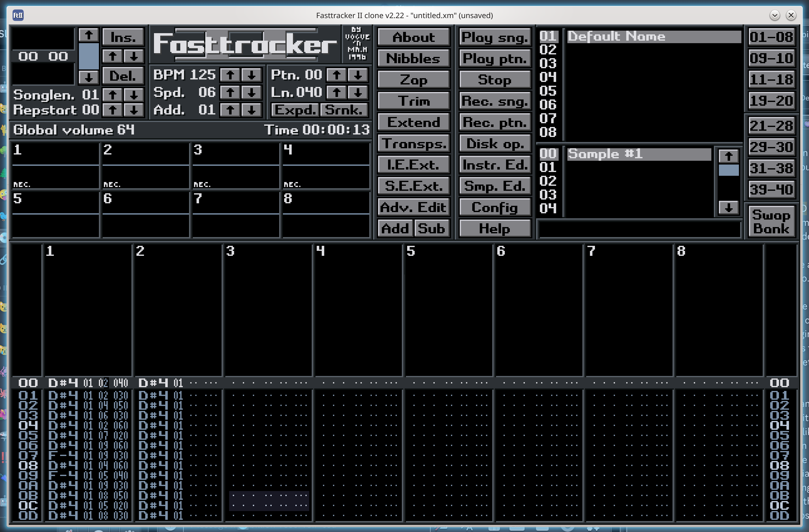
Task: Open Disk op. file browser
Action: pyautogui.click(x=495, y=144)
